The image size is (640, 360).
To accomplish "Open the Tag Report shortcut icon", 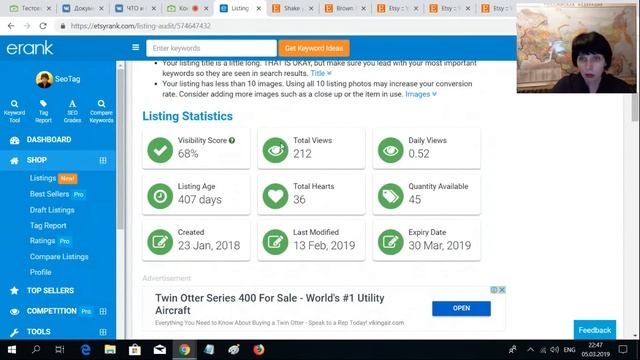I will pyautogui.click(x=43, y=111).
